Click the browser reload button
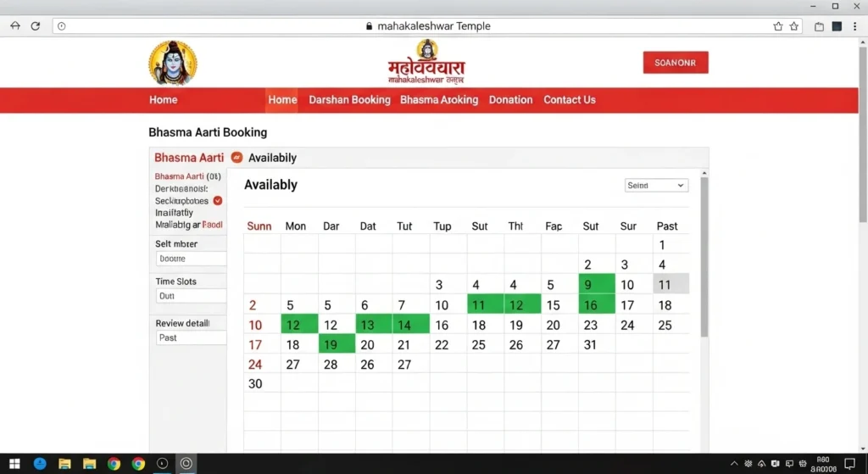The image size is (868, 474). tap(36, 26)
